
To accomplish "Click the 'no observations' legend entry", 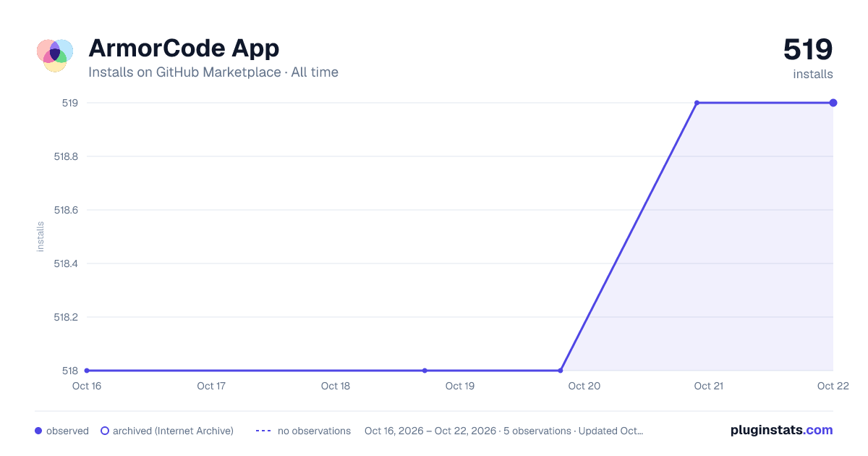I will pos(303,431).
